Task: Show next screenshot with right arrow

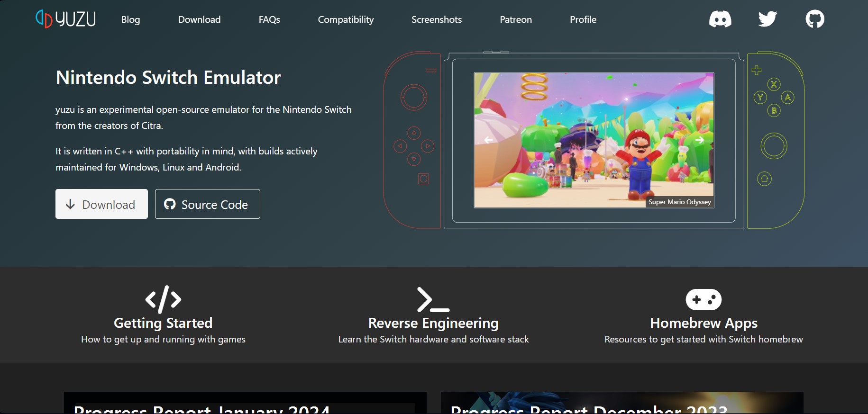Action: pyautogui.click(x=699, y=140)
